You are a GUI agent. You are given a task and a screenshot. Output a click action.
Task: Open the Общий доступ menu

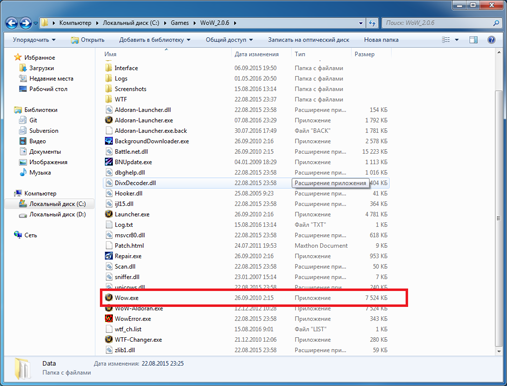click(229, 40)
